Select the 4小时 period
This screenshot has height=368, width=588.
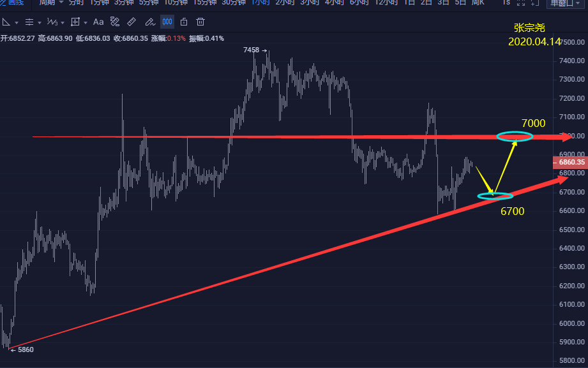pyautogui.click(x=335, y=3)
